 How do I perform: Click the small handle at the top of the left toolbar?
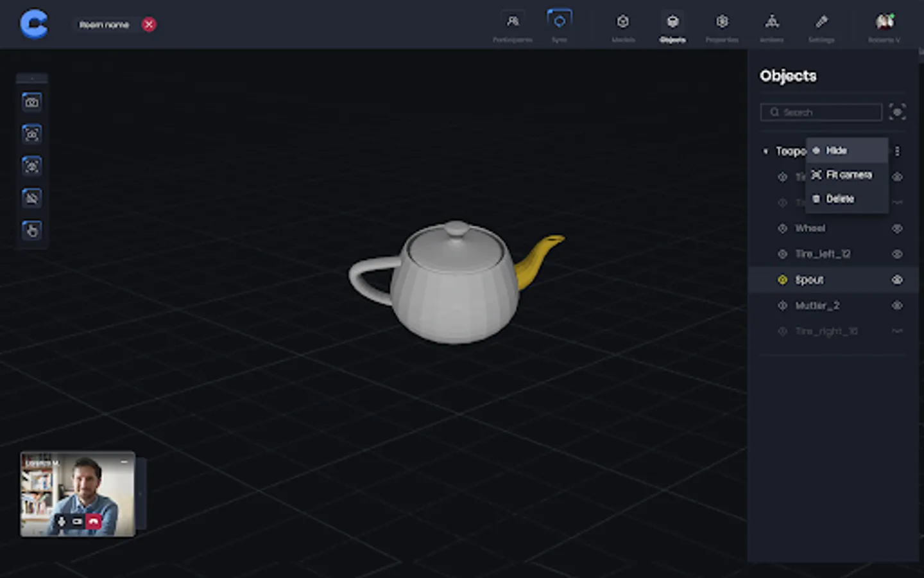click(32, 78)
